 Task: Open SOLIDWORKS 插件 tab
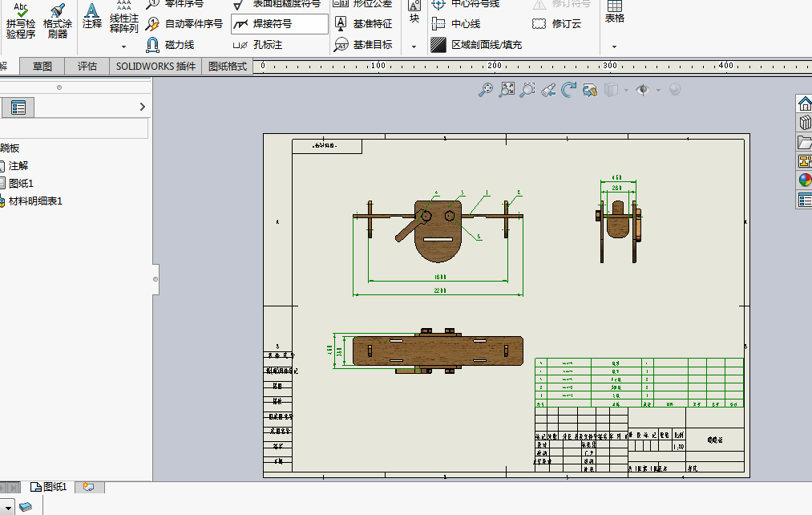[156, 67]
